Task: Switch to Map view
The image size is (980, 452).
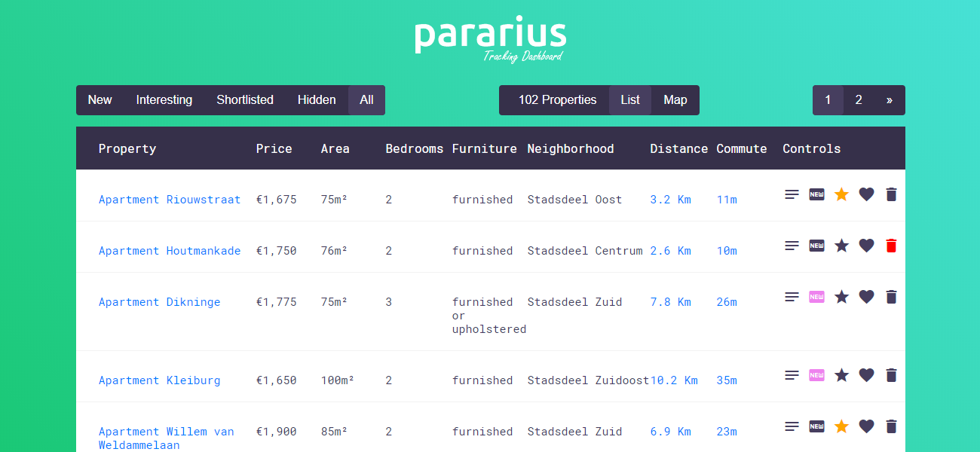Action: tap(675, 100)
